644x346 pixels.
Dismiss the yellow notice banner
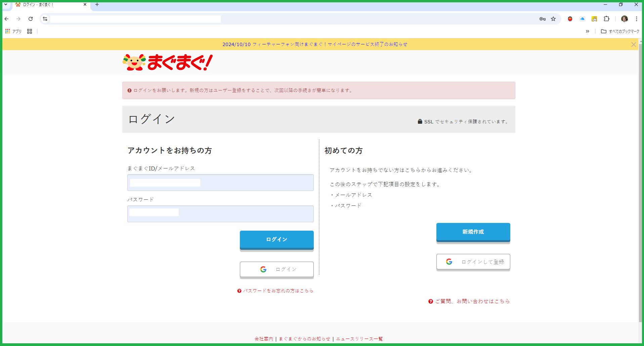[634, 44]
